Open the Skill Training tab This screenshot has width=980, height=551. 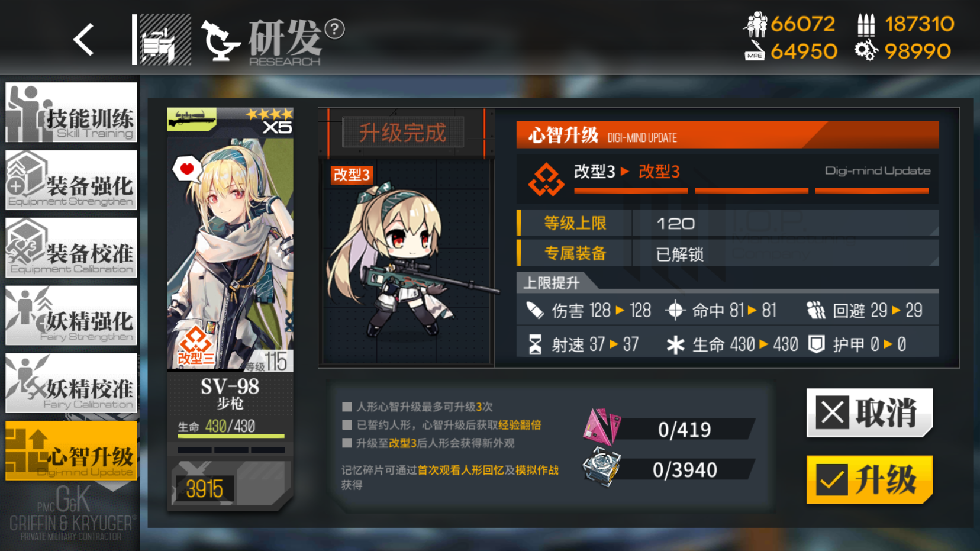point(71,112)
